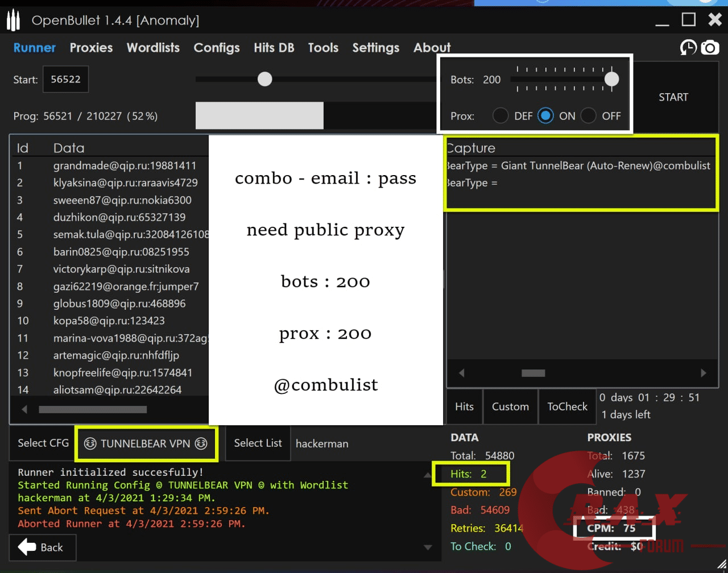Open the Select List chooser
The image size is (728, 573).
click(x=258, y=443)
